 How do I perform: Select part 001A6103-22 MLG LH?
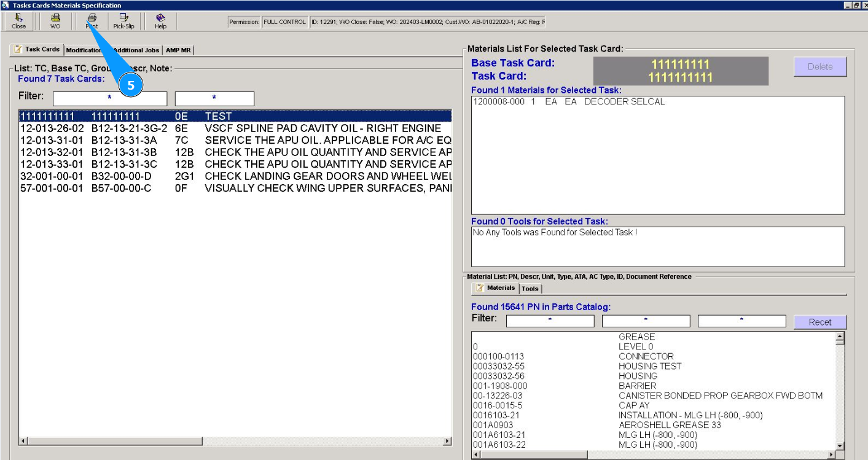tap(654, 445)
